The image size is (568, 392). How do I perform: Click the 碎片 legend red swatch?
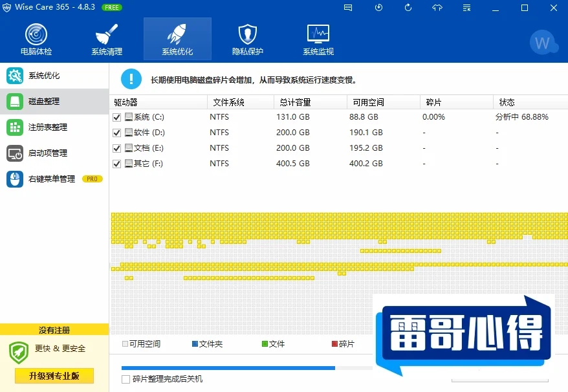point(334,344)
